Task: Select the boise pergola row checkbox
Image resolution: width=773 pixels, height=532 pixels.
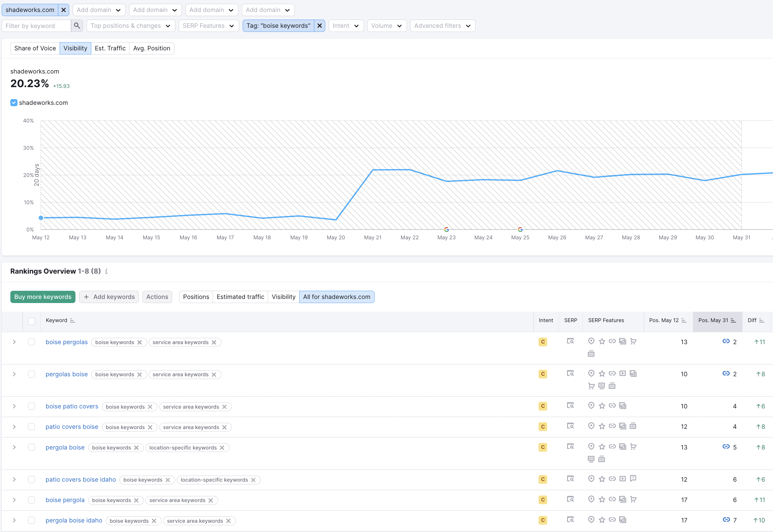Action: click(x=31, y=500)
